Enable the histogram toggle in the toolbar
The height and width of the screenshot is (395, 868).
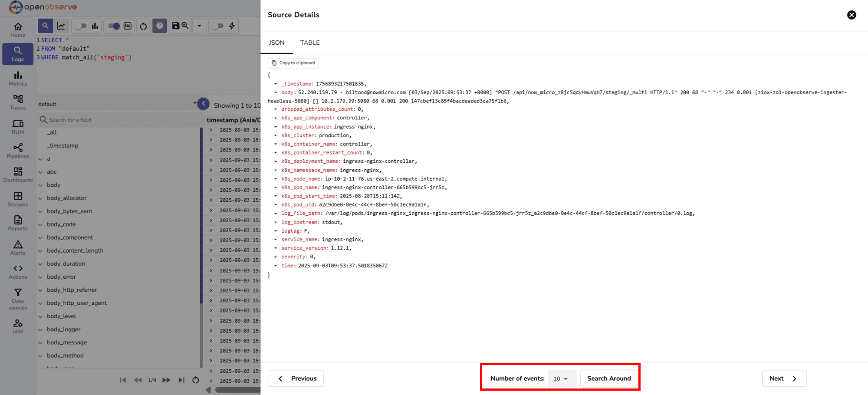[x=80, y=26]
